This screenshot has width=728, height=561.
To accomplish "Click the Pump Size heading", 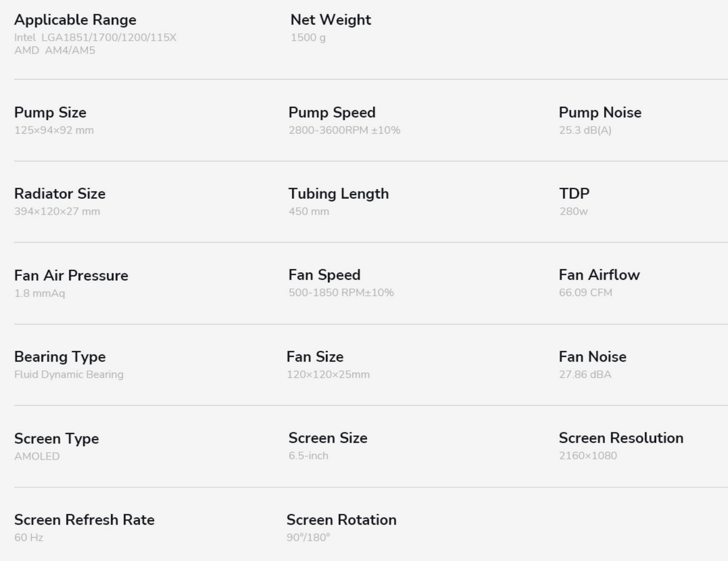I will tap(50, 112).
